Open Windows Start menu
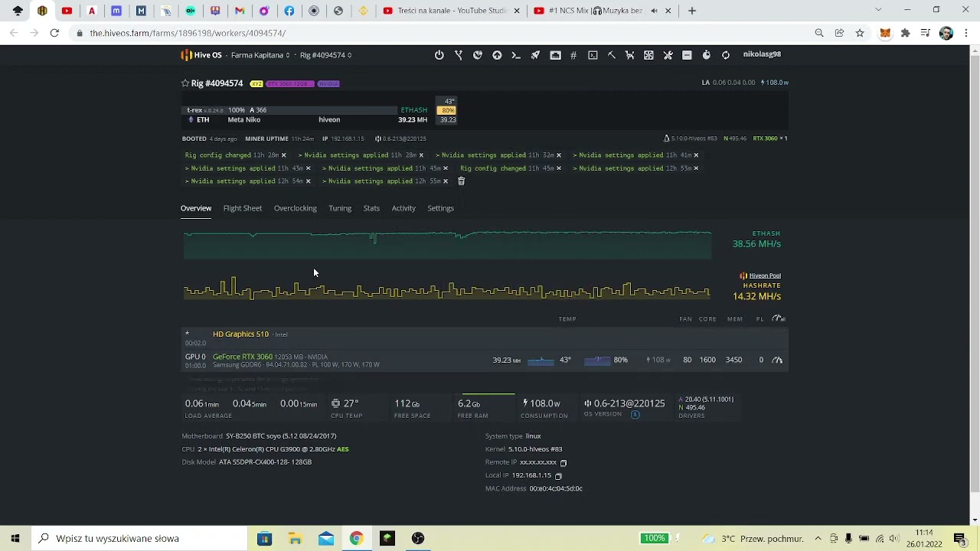The height and width of the screenshot is (551, 980). (x=15, y=538)
